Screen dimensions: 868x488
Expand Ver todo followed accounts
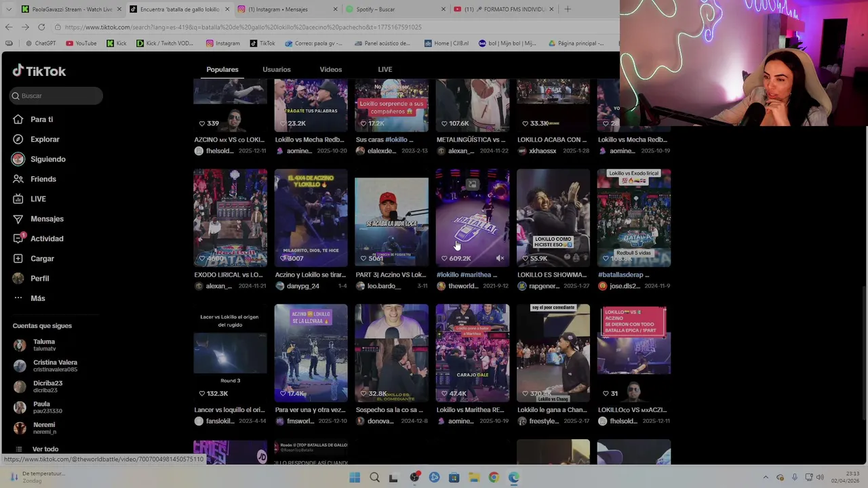(45, 449)
